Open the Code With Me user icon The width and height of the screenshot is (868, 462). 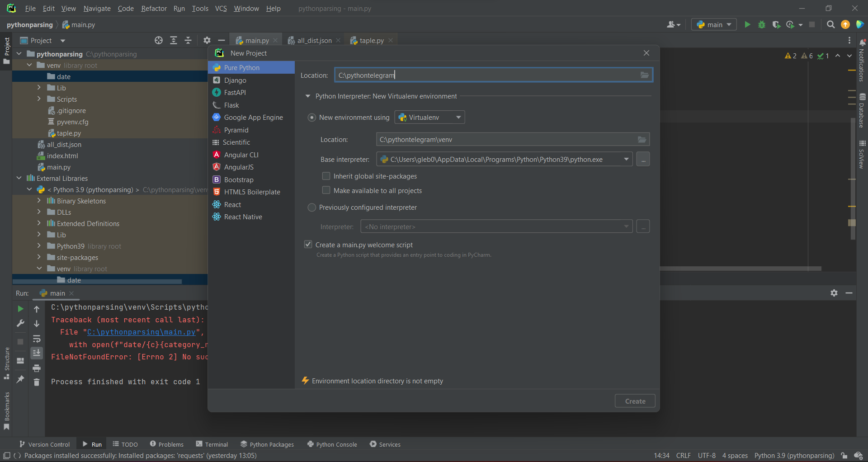point(673,24)
